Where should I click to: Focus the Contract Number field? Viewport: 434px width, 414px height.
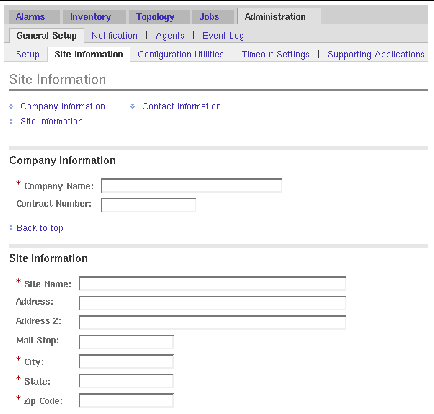pyautogui.click(x=148, y=205)
